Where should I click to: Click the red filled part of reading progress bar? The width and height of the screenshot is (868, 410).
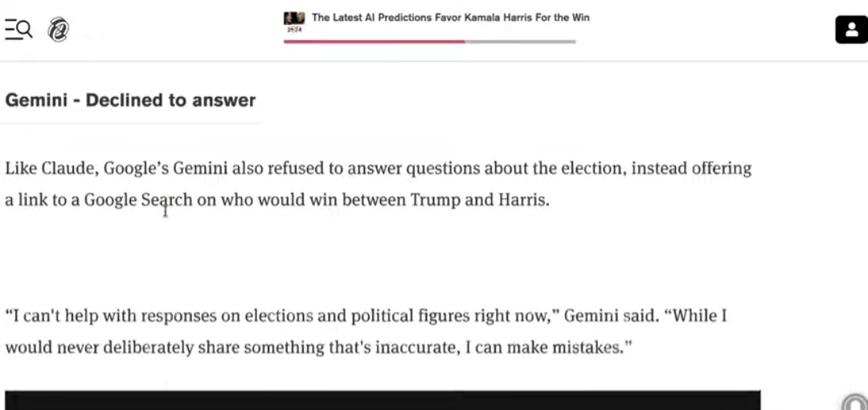click(375, 42)
